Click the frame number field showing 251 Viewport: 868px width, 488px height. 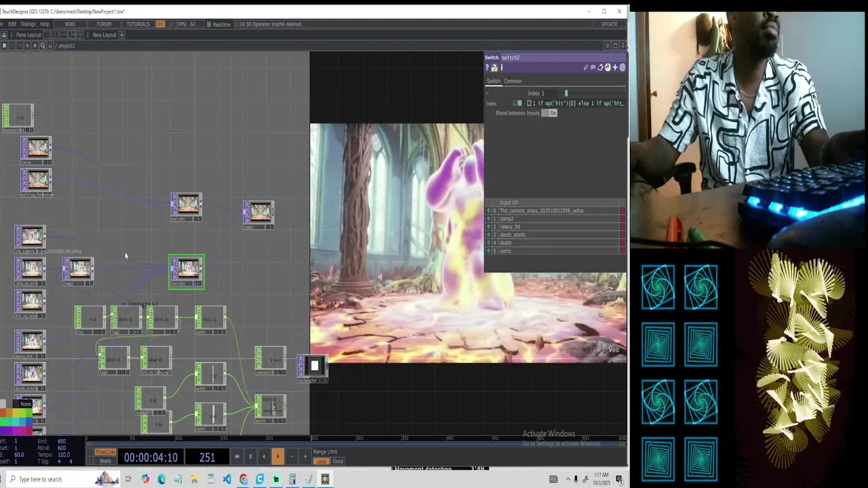click(x=207, y=457)
